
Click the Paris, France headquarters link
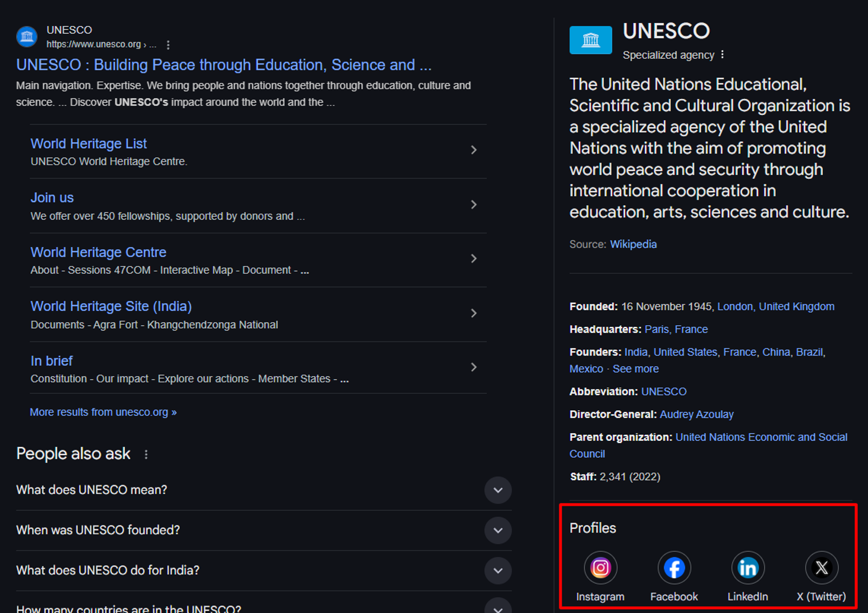(676, 329)
